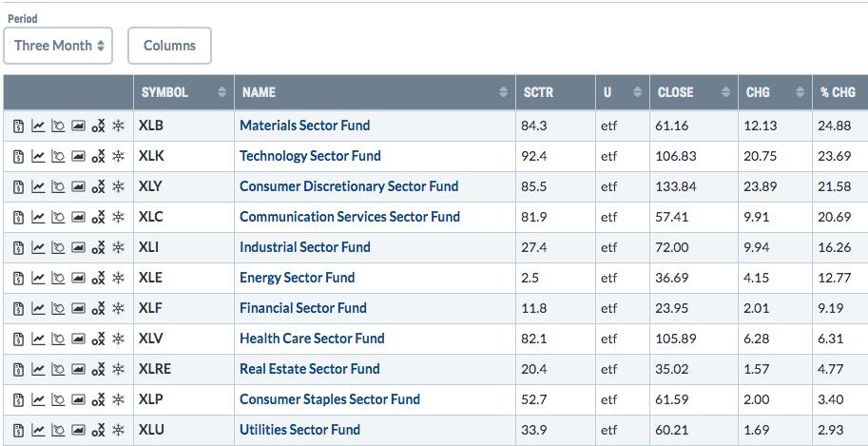This screenshot has width=868, height=446.
Task: Sort by the SYMBOL column arrows
Action: (222, 92)
